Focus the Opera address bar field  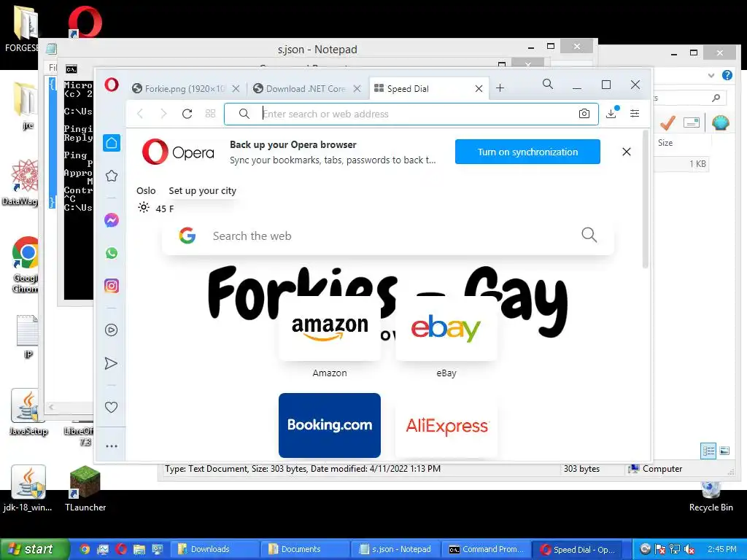coord(411,114)
